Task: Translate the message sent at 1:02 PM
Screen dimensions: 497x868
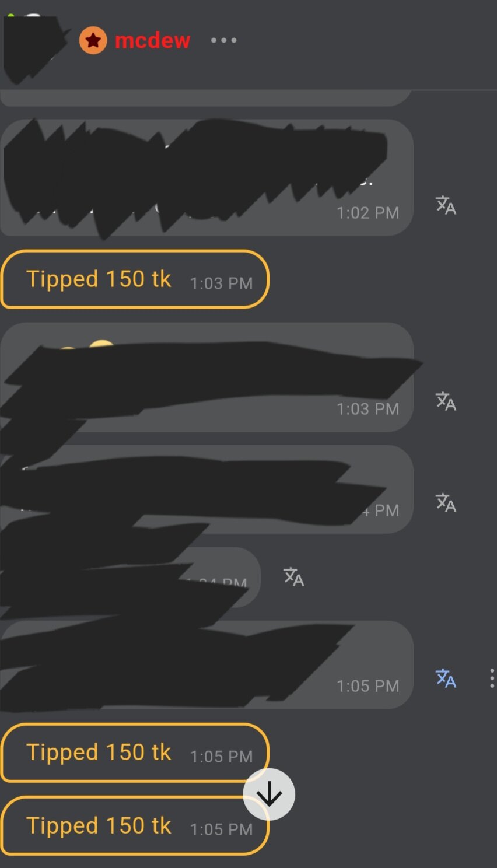Action: (x=446, y=205)
